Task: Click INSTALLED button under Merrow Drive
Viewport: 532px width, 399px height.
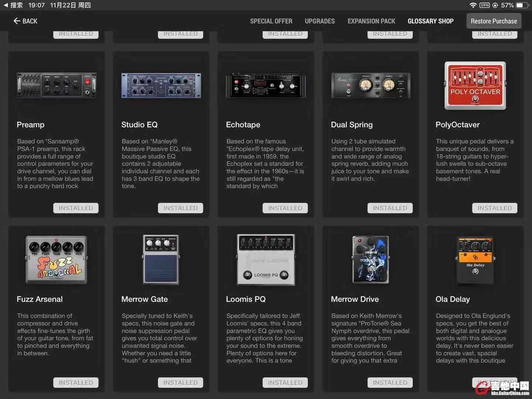Action: coord(390,382)
